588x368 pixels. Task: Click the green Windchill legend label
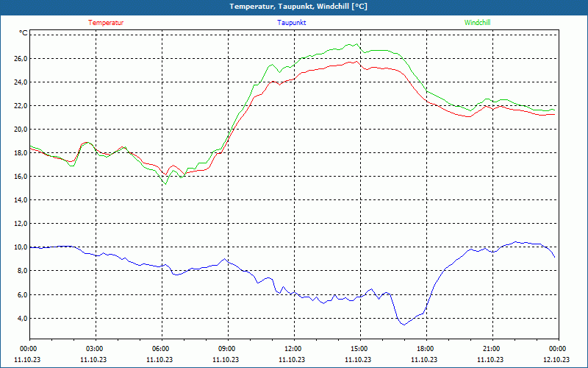477,23
